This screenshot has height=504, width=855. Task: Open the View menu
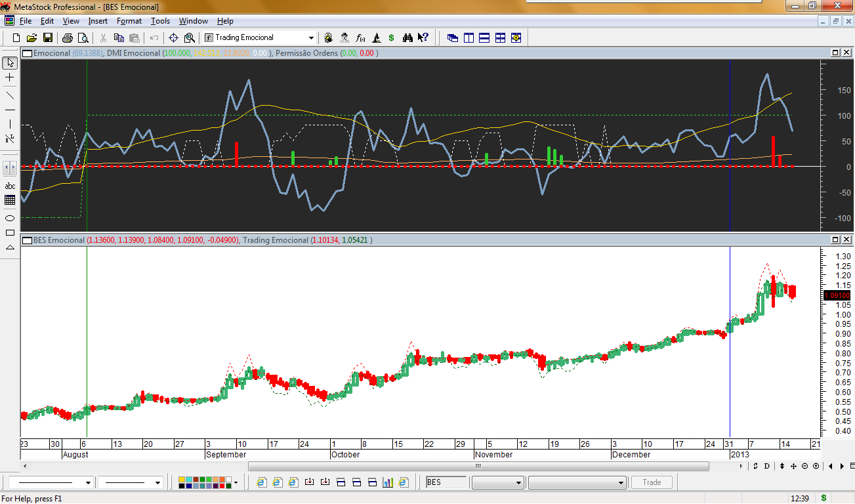tap(71, 21)
